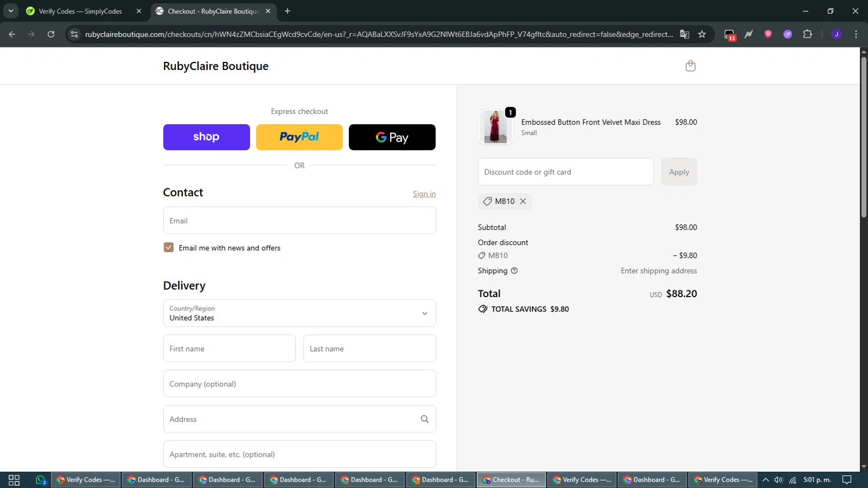Click the Embossed Button Front Velvet Maxi Dress name
This screenshot has height=488, width=868.
click(591, 122)
